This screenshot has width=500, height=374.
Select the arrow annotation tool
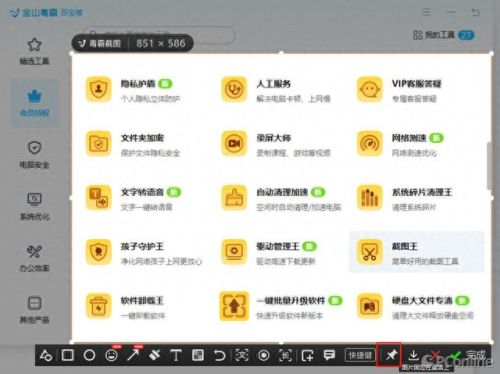(x=133, y=355)
